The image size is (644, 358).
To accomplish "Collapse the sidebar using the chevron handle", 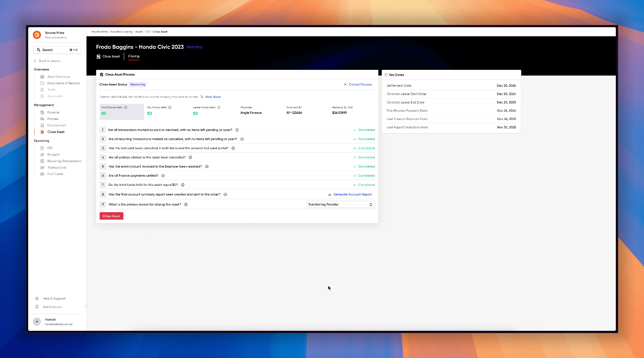I will click(87, 306).
